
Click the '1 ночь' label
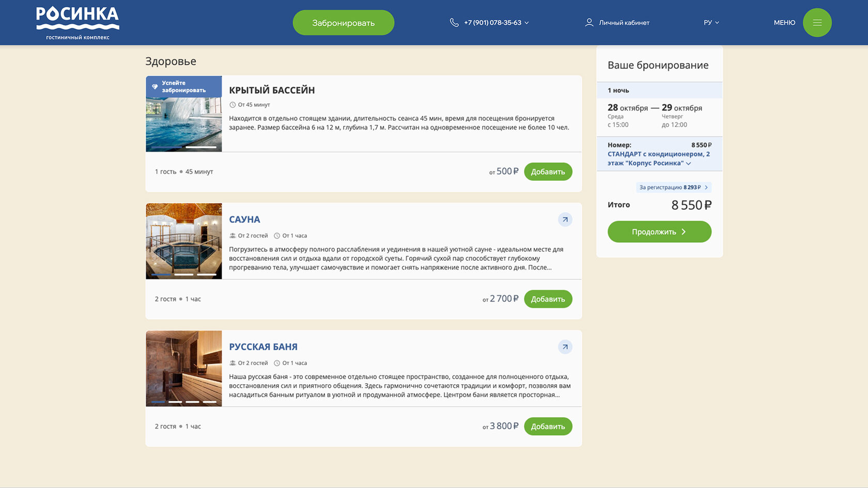tap(618, 90)
